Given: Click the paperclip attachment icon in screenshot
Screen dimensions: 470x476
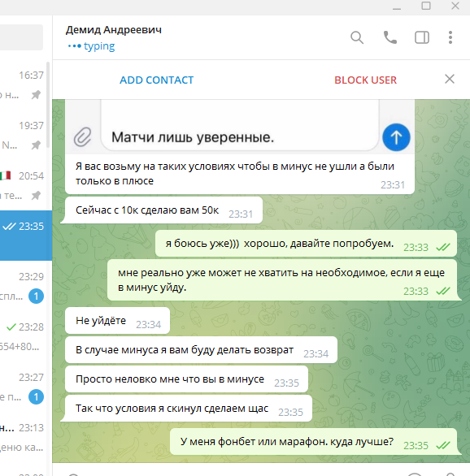Looking at the screenshot, I should [82, 137].
